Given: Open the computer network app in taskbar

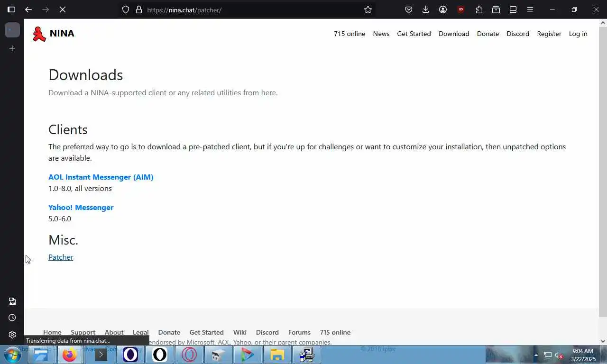Looking at the screenshot, I should point(307,355).
